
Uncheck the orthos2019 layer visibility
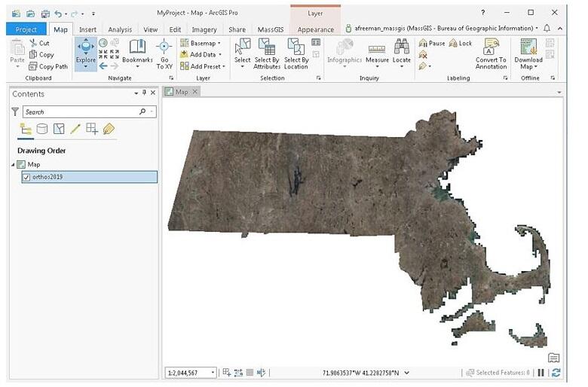(x=26, y=177)
